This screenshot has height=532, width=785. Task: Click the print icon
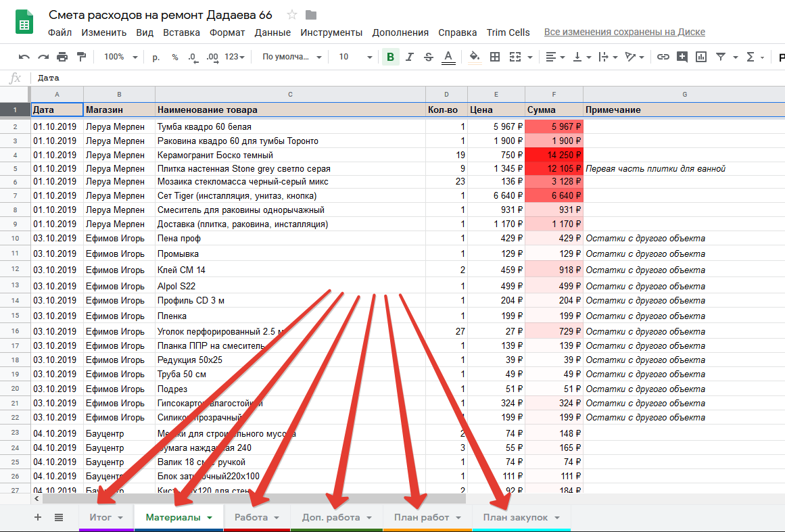click(x=62, y=57)
